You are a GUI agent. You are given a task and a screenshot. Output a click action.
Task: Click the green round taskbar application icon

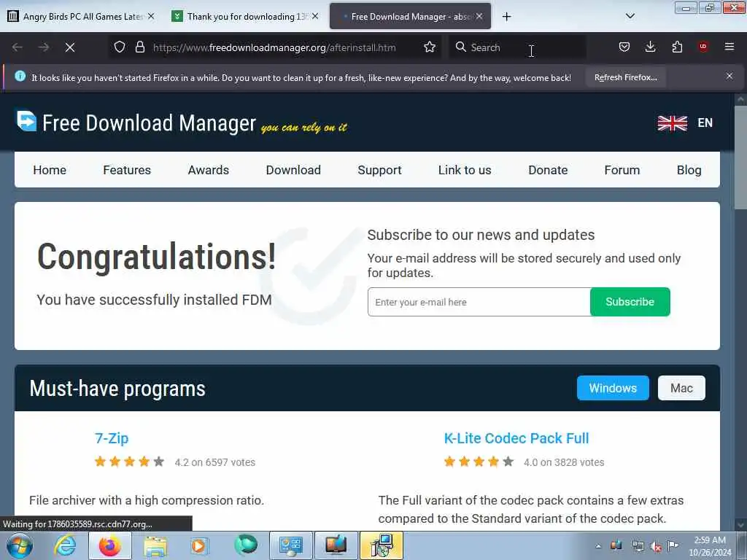tap(246, 545)
